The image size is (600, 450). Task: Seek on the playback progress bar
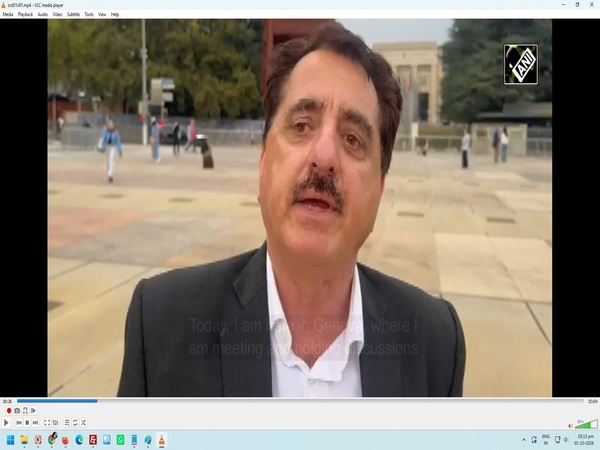(x=300, y=401)
